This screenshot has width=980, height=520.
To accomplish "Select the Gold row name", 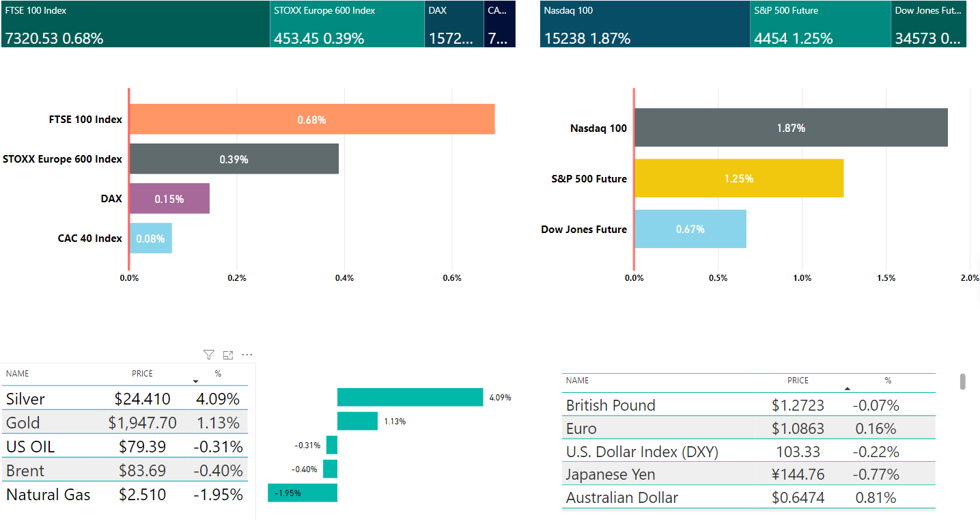I will (23, 423).
